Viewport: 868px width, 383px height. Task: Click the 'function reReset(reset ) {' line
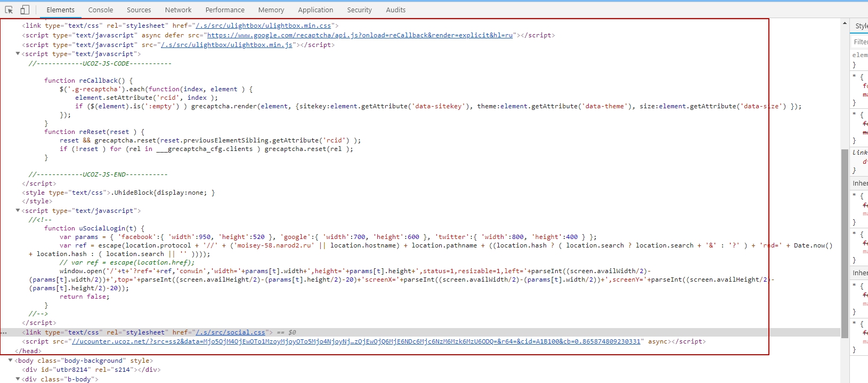pyautogui.click(x=94, y=132)
